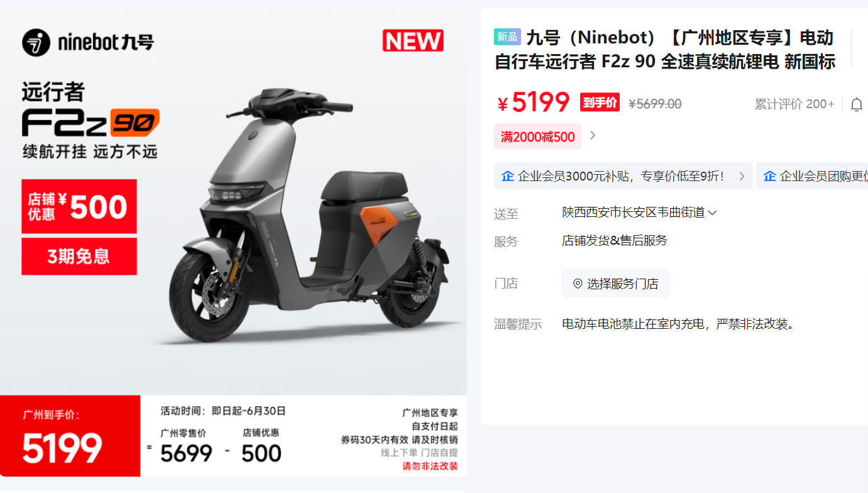Expand the delivery address dropdown
Viewport: 868px width, 493px height.
tap(712, 213)
